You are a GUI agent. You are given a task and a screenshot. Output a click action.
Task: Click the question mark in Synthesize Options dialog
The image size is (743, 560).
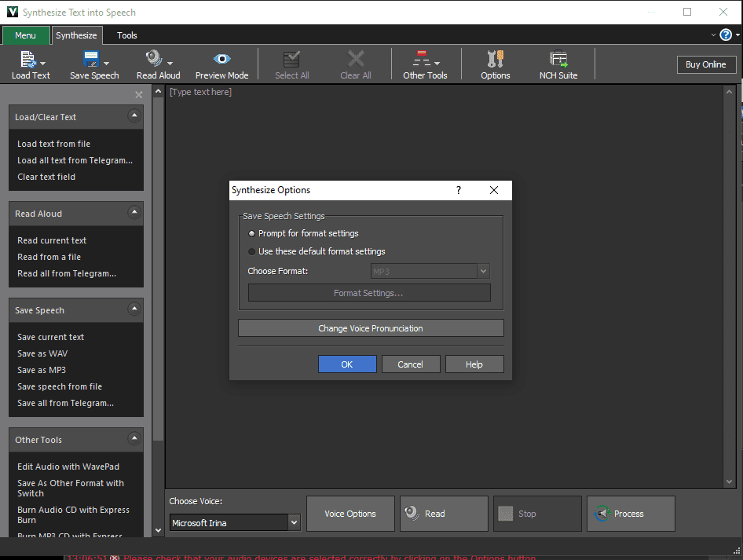pos(458,190)
